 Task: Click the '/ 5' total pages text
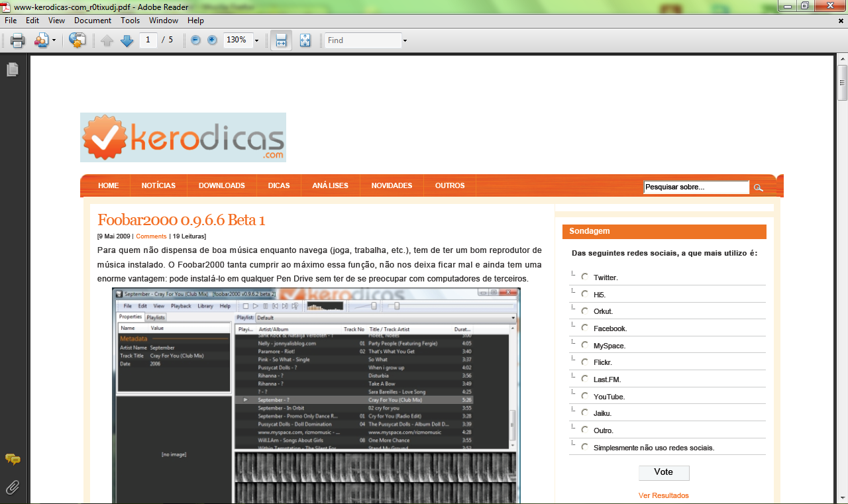168,40
